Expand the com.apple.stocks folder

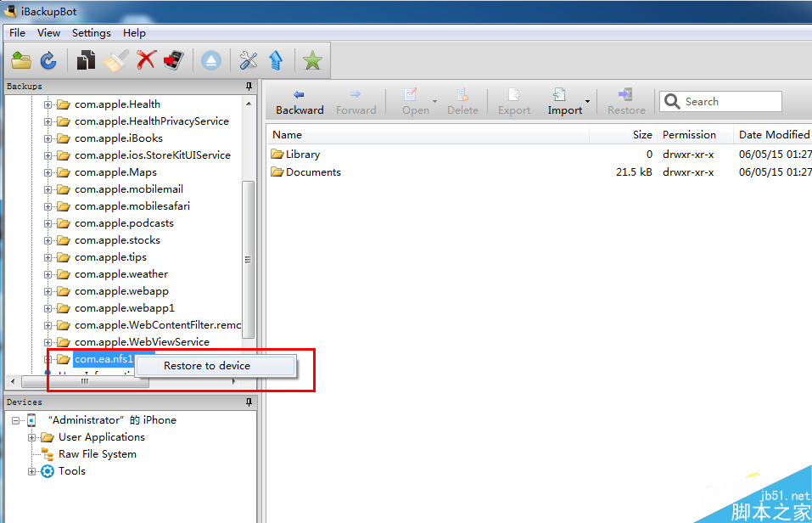(48, 240)
